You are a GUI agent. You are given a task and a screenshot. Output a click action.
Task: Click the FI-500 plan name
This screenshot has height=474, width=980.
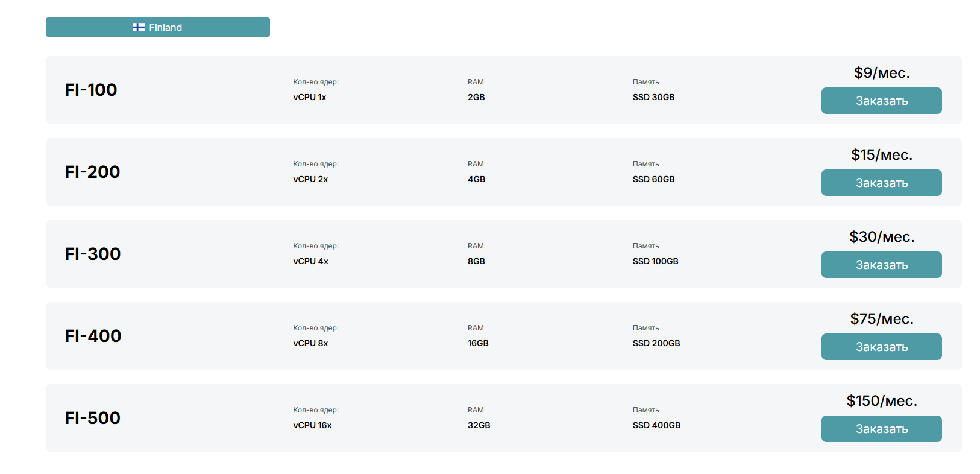pos(93,418)
